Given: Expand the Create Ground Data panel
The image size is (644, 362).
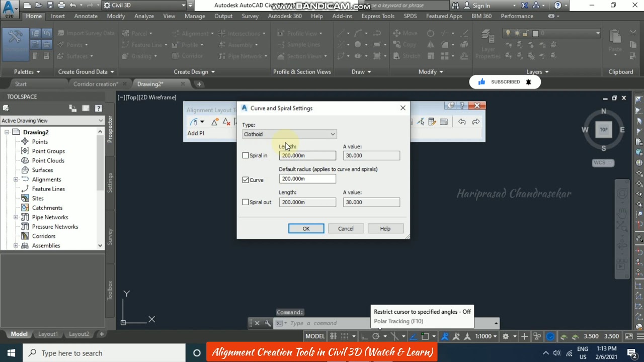Looking at the screenshot, I should [x=86, y=72].
